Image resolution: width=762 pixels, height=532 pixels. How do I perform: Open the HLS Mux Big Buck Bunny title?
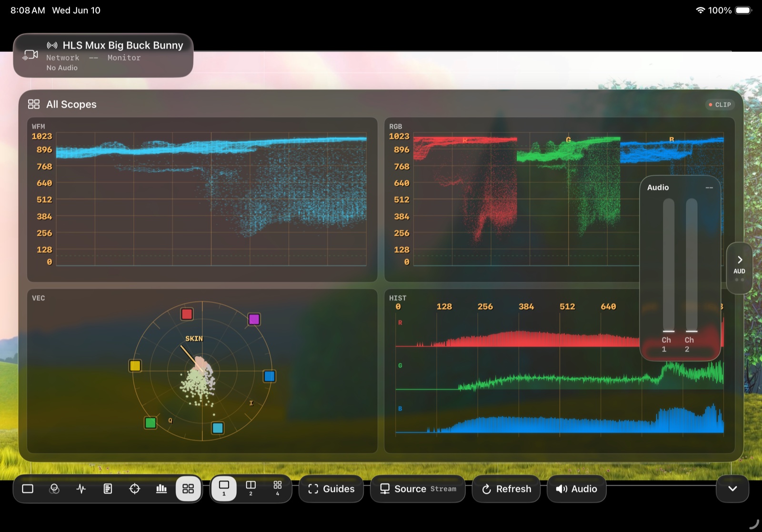[123, 45]
